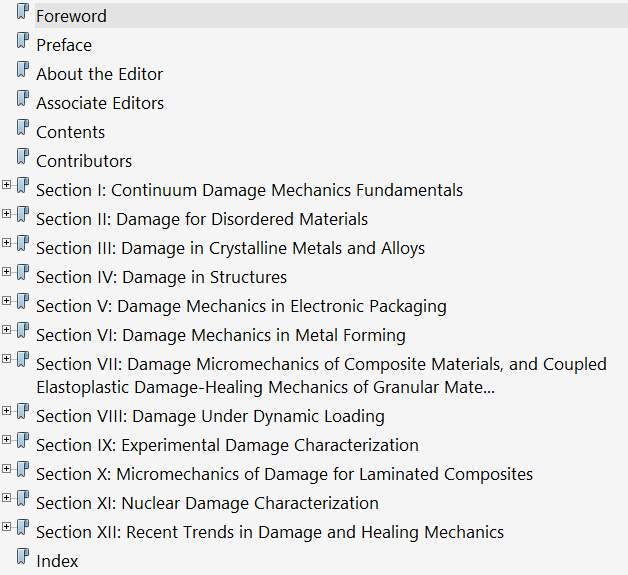Expand Section II Damage for Disordered Materials
The width and height of the screenshot is (628, 575).
pyautogui.click(x=7, y=214)
